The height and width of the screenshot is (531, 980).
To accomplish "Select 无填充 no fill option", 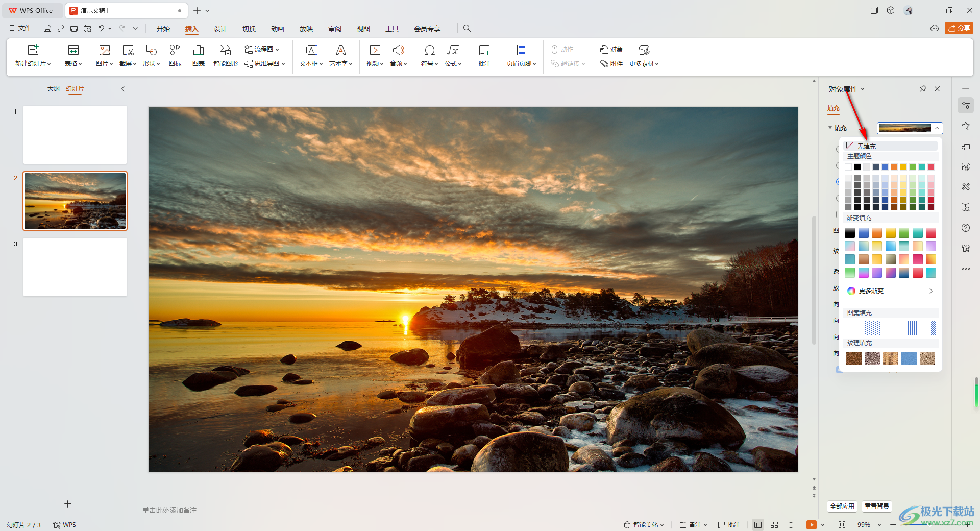I will click(x=891, y=146).
